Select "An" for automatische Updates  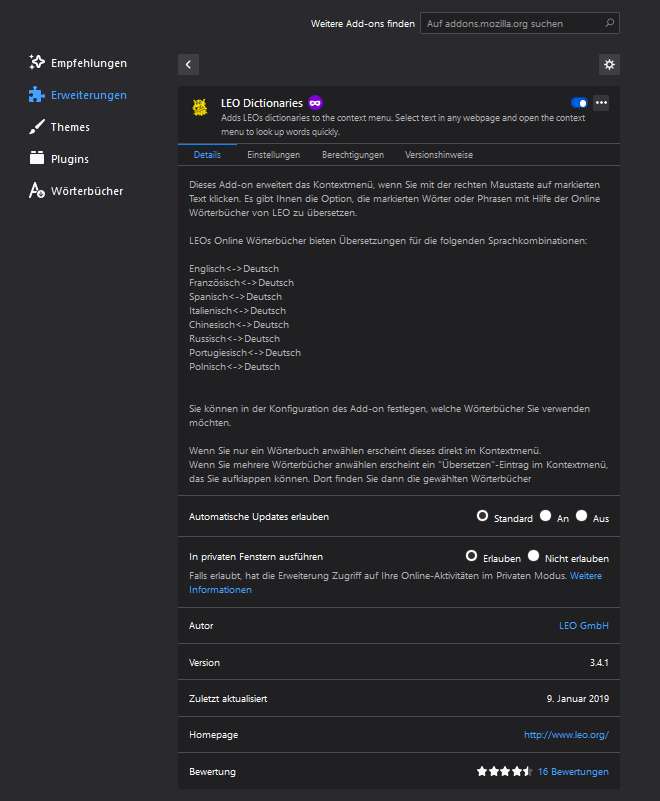point(548,516)
